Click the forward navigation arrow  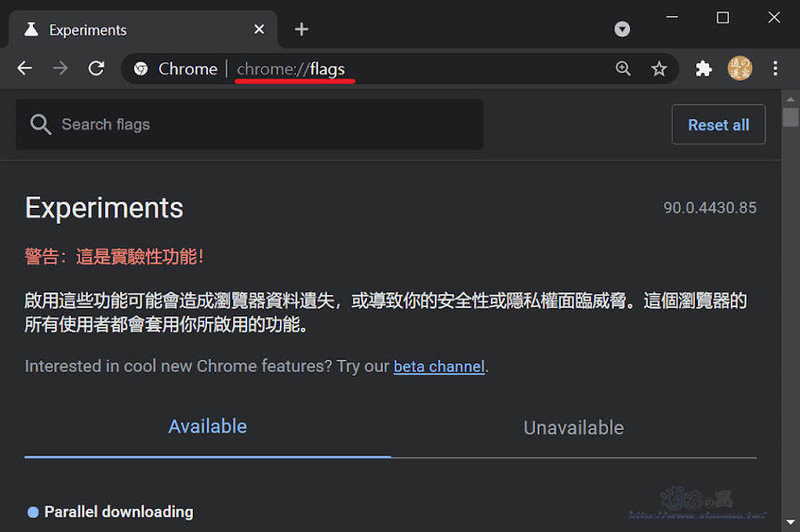click(x=60, y=67)
